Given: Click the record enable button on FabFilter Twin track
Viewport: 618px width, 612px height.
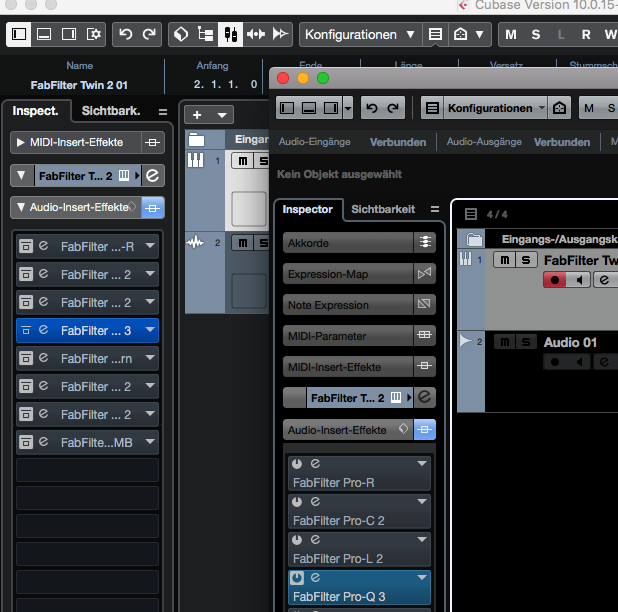Looking at the screenshot, I should click(554, 280).
